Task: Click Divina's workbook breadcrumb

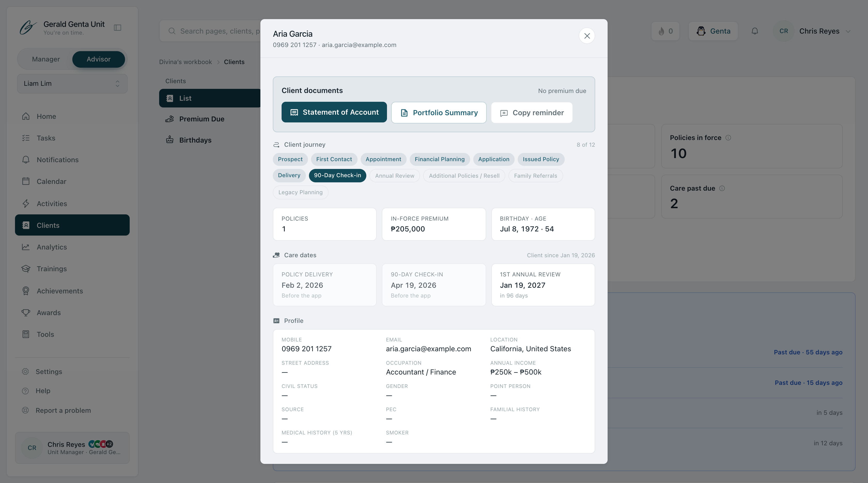Action: point(185,62)
